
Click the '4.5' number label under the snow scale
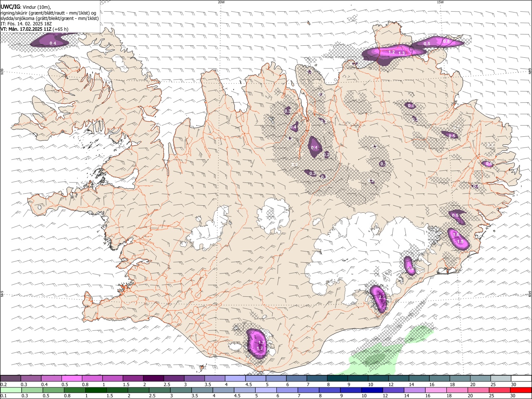(x=249, y=384)
